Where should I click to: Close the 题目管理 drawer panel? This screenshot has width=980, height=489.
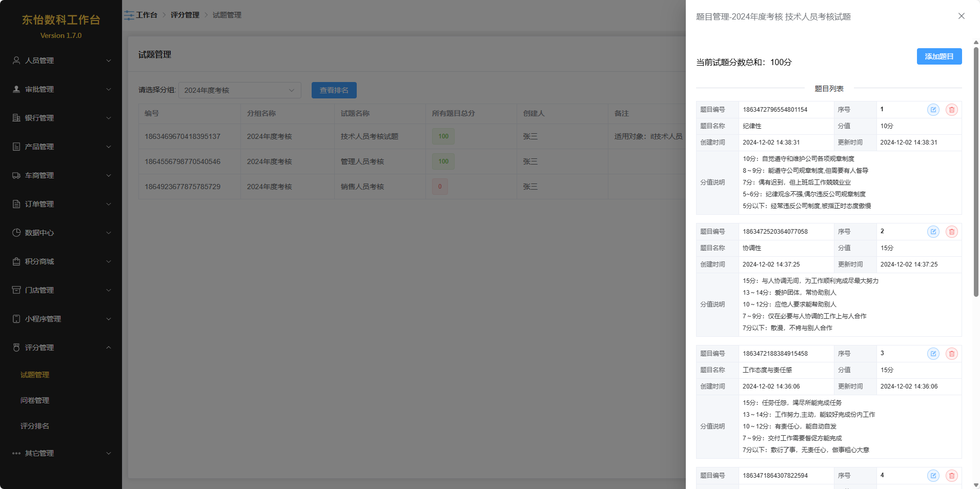[x=961, y=16]
